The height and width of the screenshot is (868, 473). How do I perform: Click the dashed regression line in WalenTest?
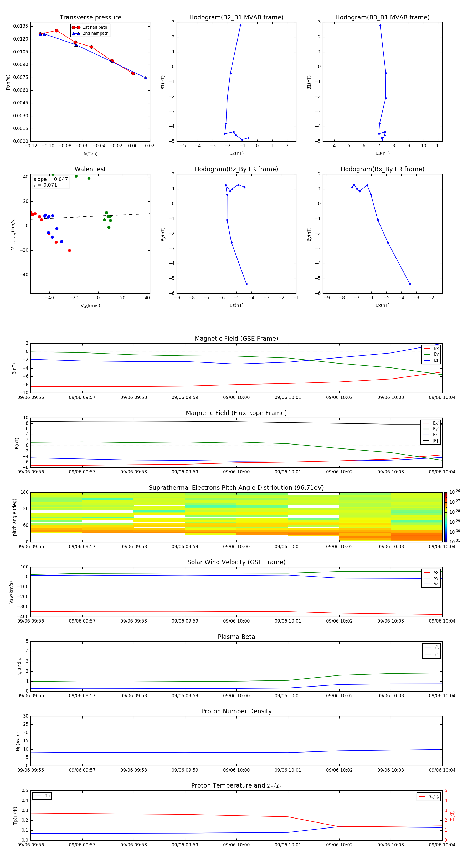pyautogui.click(x=90, y=216)
